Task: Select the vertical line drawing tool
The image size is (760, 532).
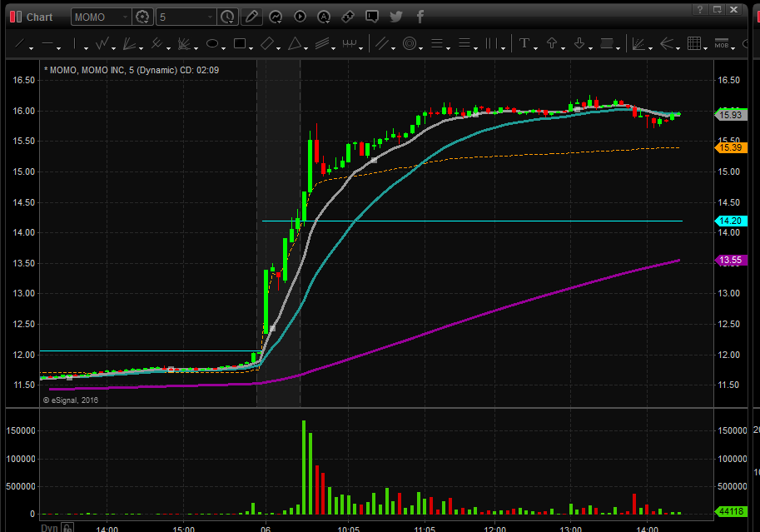Action: click(x=75, y=43)
